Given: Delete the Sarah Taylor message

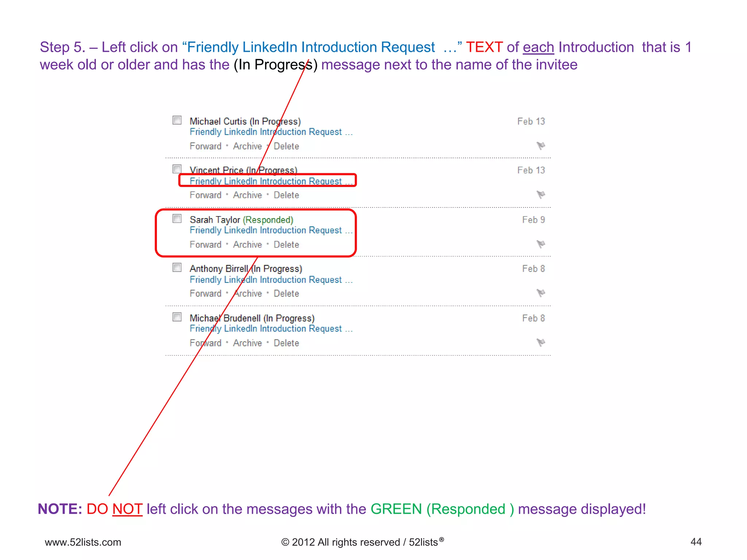Looking at the screenshot, I should point(286,245).
